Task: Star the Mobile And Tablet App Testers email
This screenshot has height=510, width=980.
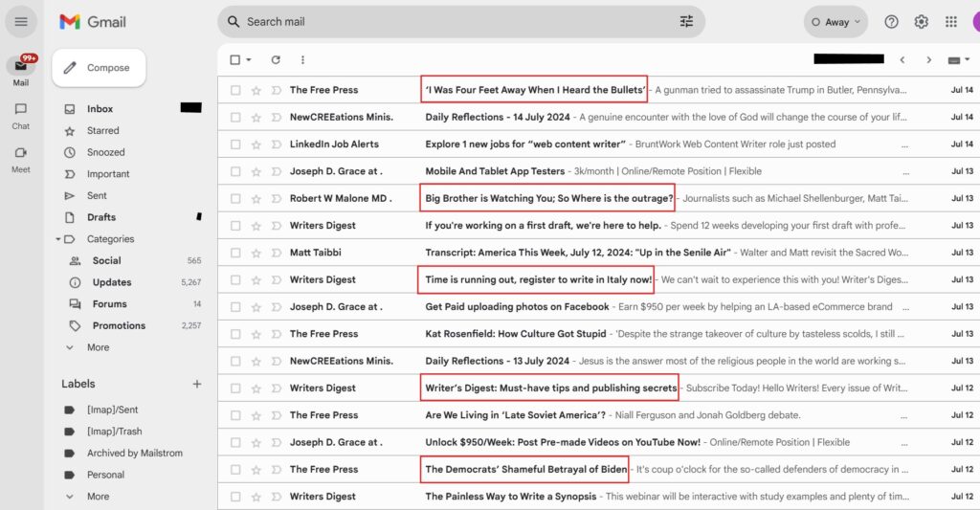Action: [x=256, y=171]
